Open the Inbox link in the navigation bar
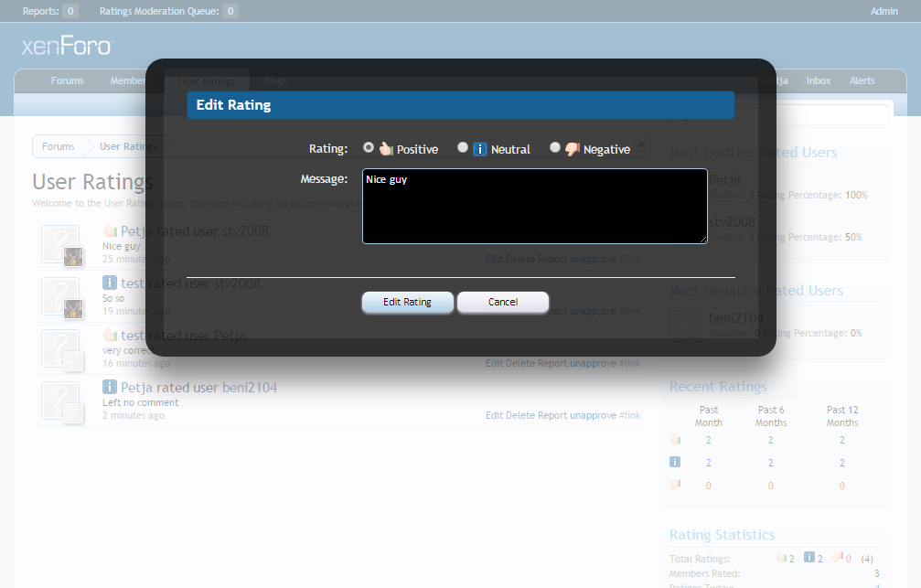 tap(819, 81)
